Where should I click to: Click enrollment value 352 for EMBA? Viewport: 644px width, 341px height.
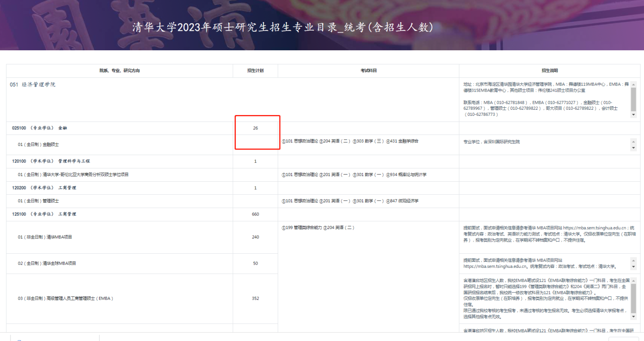click(x=255, y=299)
